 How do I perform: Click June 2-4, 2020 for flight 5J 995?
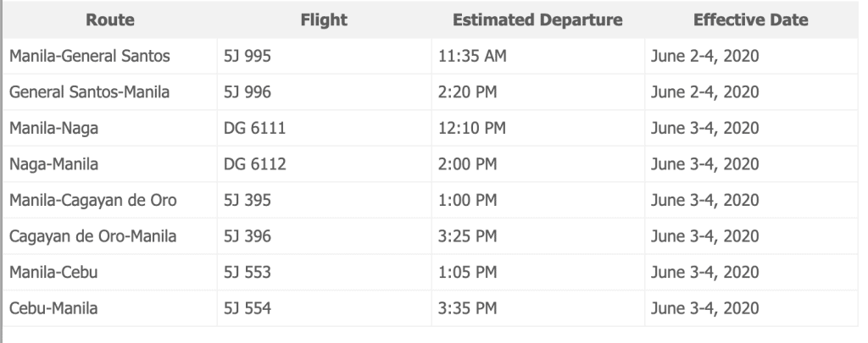(x=704, y=57)
